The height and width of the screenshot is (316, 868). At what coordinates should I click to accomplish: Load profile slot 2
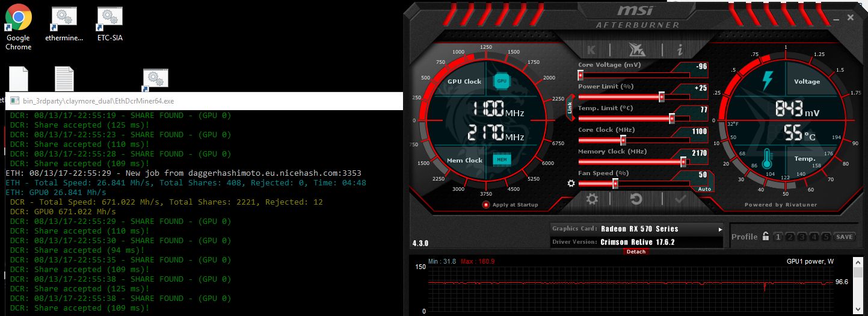point(790,237)
